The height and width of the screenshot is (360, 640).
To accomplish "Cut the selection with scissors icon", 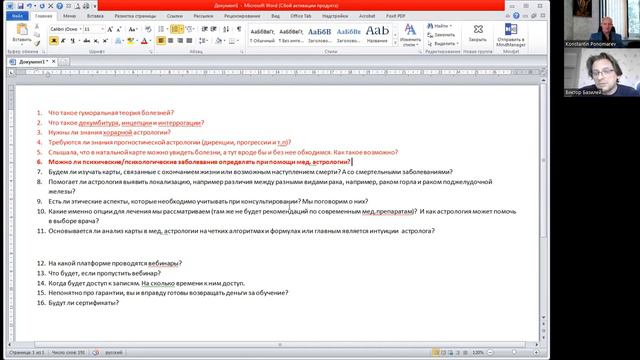I will point(37,27).
